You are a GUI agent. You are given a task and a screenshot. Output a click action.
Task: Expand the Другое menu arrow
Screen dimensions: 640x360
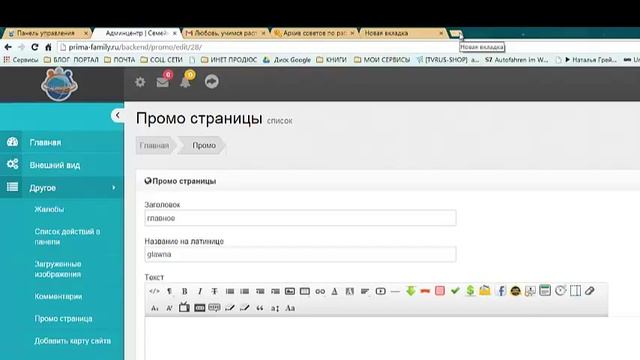point(113,188)
